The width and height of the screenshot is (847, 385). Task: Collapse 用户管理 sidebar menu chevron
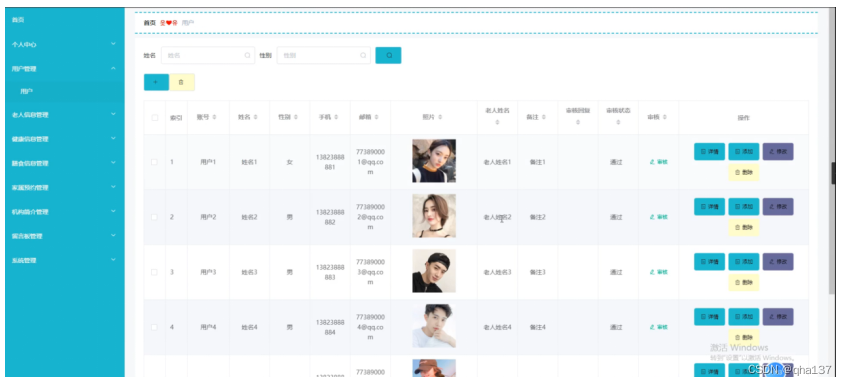click(x=113, y=68)
